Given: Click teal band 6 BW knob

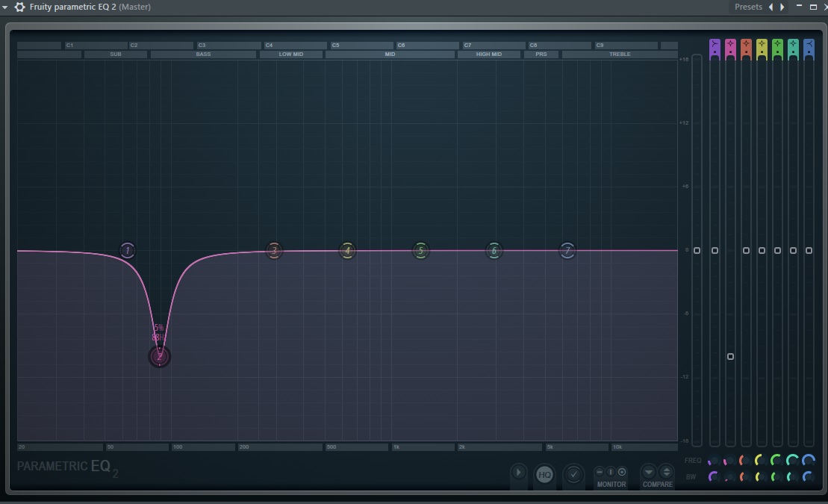Looking at the screenshot, I should tap(793, 477).
